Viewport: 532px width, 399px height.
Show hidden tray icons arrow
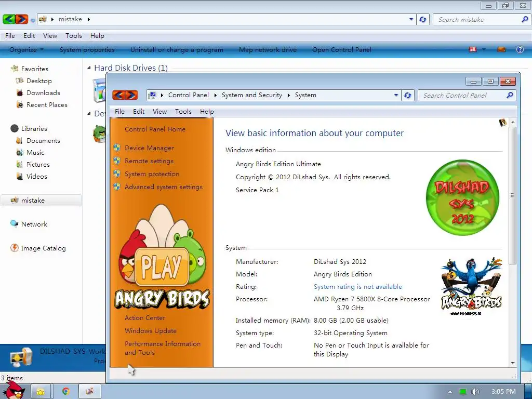pyautogui.click(x=450, y=392)
